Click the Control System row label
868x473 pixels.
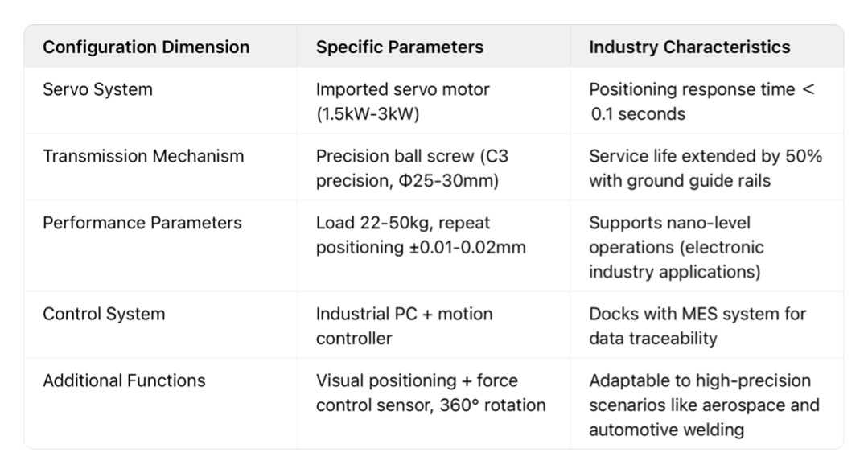(104, 314)
